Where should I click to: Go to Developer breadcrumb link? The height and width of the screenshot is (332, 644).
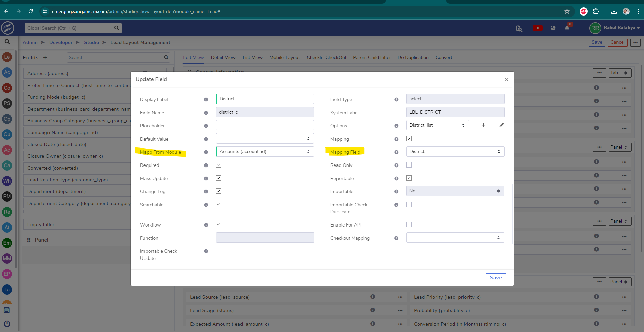click(61, 43)
